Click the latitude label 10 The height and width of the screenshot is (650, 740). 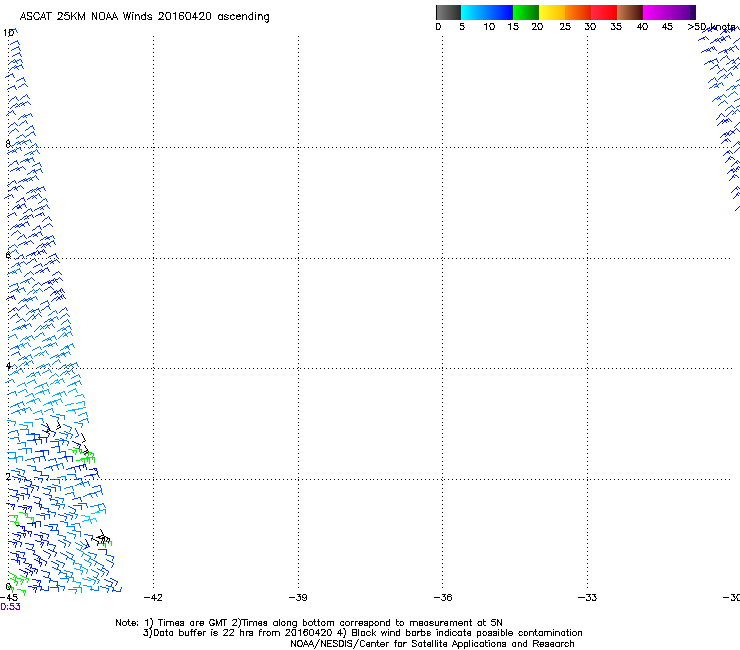coord(8,33)
